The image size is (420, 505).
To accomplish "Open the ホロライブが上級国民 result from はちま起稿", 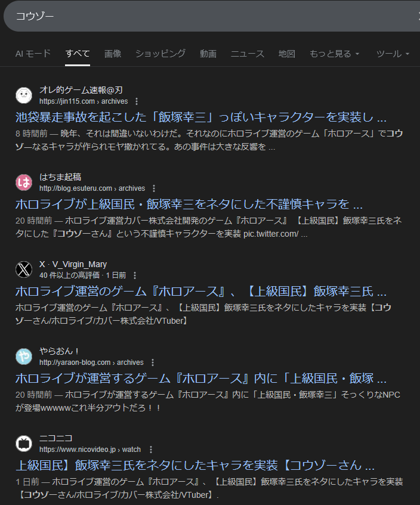I will (x=189, y=204).
